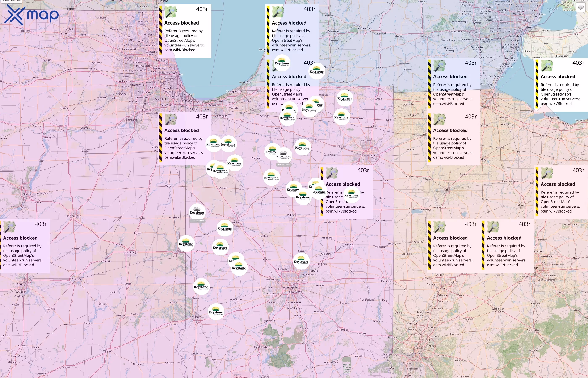
Task: Select Keystone marker near Angola
Action: pyautogui.click(x=345, y=98)
